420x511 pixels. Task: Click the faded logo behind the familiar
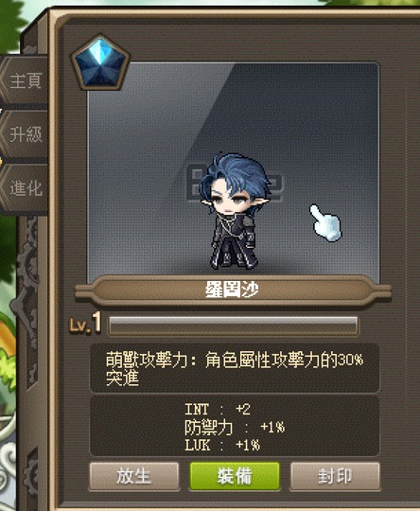[235, 185]
